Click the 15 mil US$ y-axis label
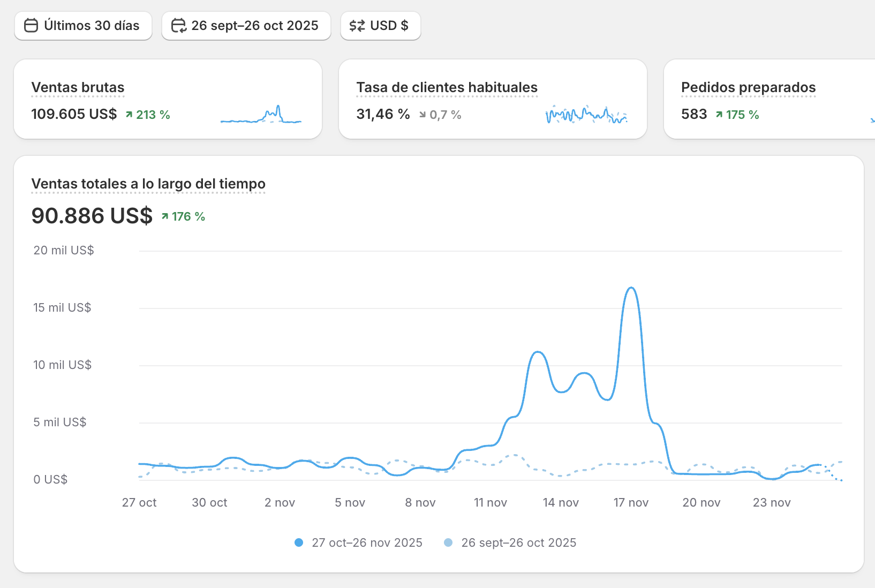 pos(62,307)
